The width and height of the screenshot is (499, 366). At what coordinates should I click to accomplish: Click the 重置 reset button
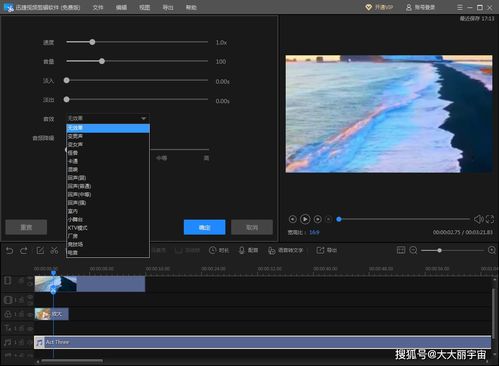coord(26,227)
